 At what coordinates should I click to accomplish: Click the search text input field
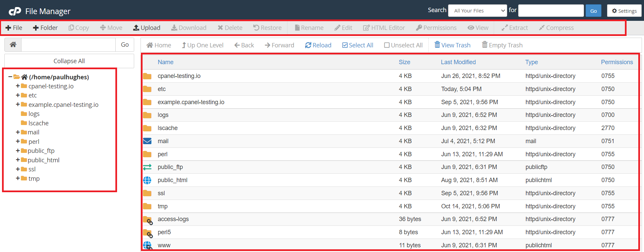[x=551, y=11]
